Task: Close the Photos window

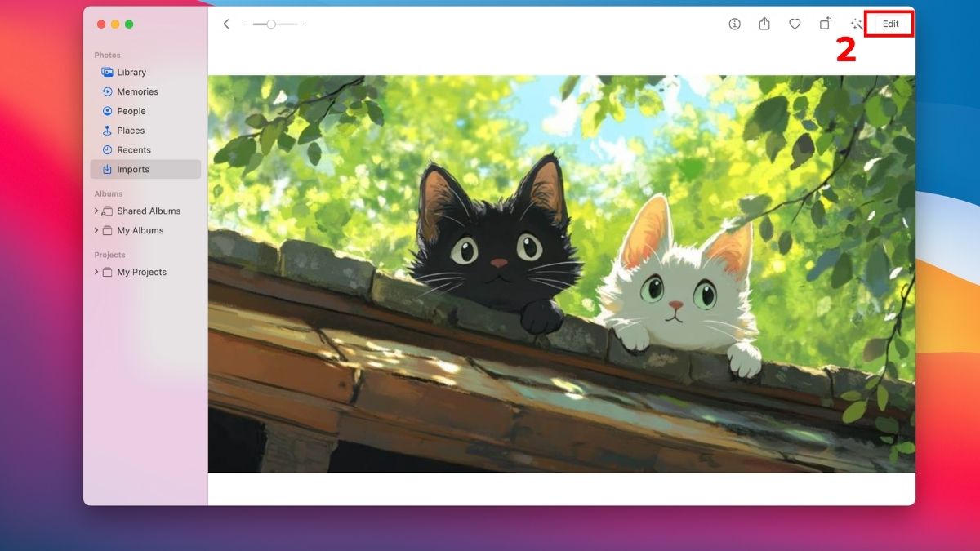Action: click(101, 24)
